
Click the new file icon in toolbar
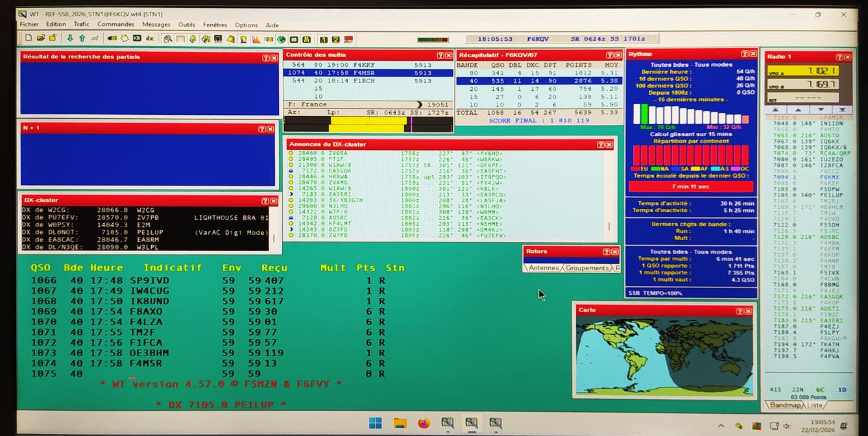[x=29, y=39]
